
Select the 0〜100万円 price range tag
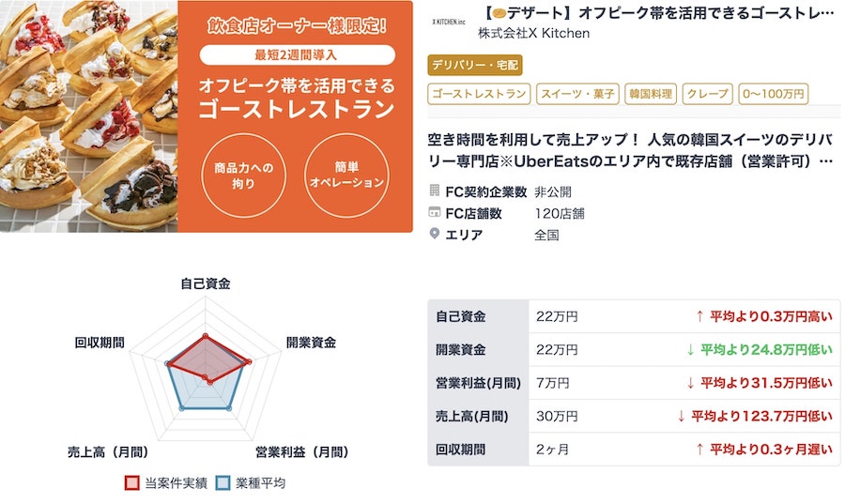click(774, 94)
